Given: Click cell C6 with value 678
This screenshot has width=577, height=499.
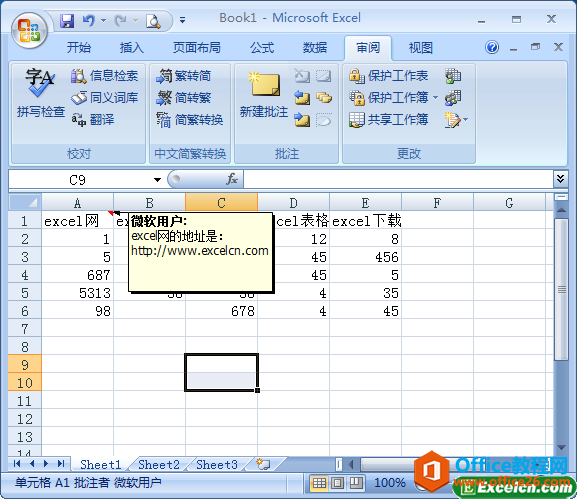Looking at the screenshot, I should [221, 311].
